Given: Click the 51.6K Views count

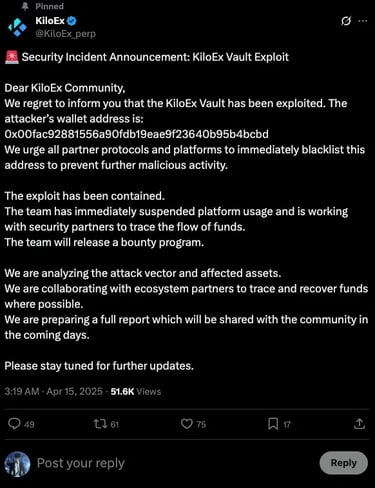Looking at the screenshot, I should (x=136, y=391).
